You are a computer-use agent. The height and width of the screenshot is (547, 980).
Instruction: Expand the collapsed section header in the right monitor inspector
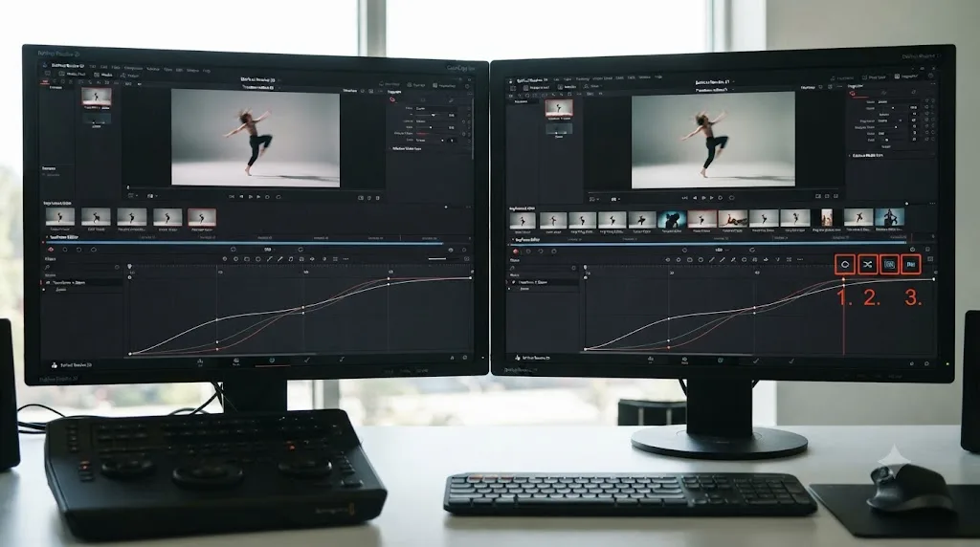[x=867, y=156]
